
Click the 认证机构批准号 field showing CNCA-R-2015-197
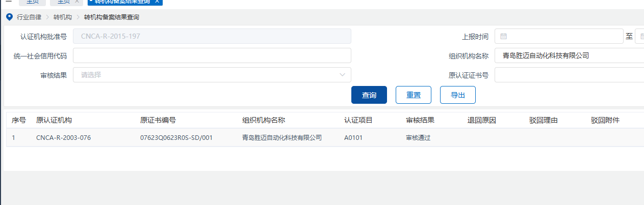point(212,37)
